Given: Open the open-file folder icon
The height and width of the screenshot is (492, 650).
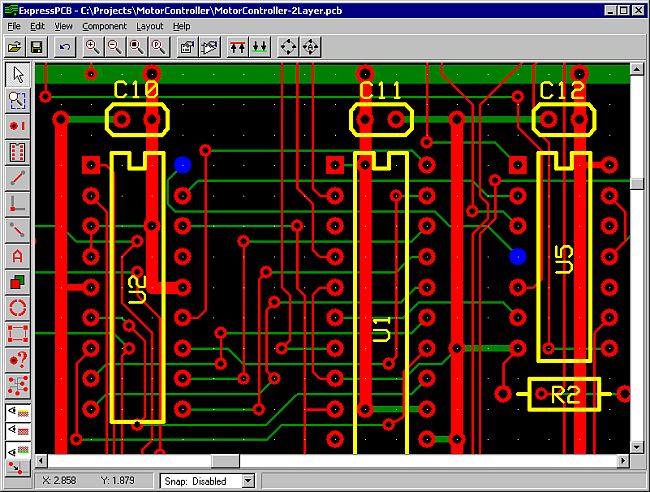Looking at the screenshot, I should (15, 47).
